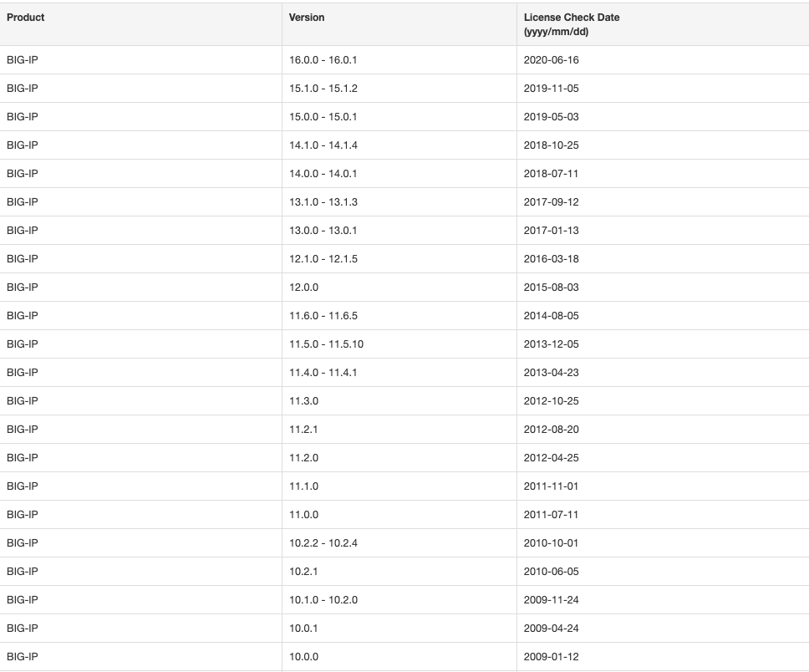Click the 12.0.0 version cell
The height and width of the screenshot is (672, 809).
click(304, 288)
